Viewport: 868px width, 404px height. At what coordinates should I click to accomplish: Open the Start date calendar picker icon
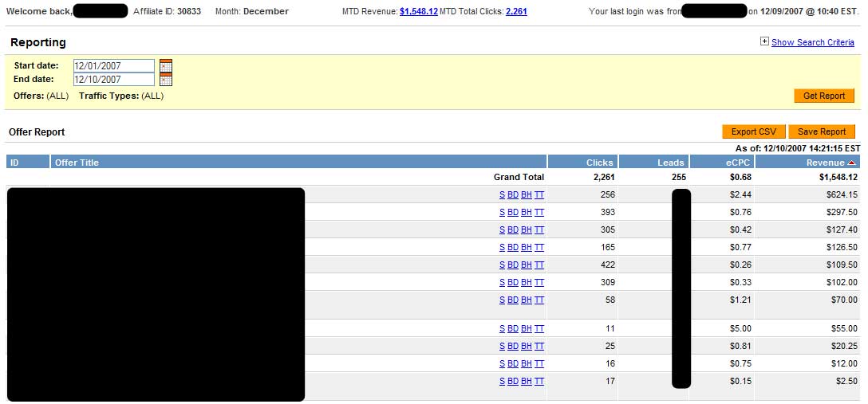(165, 66)
